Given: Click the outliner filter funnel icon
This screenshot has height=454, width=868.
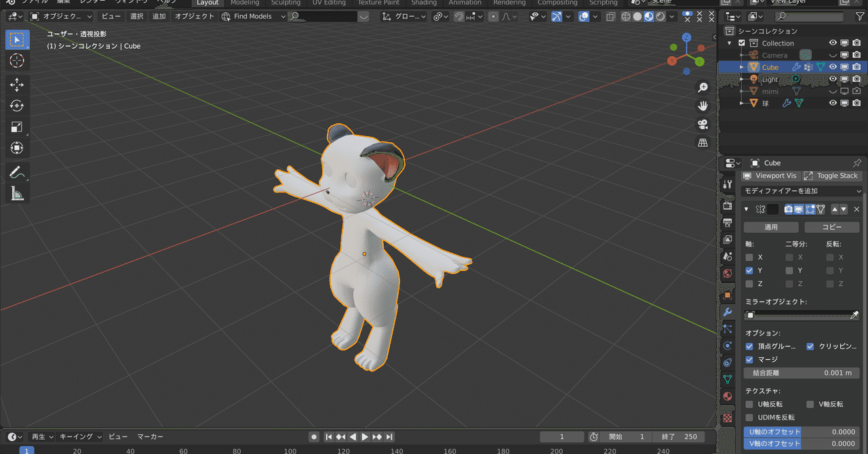Looking at the screenshot, I should click(x=860, y=16).
